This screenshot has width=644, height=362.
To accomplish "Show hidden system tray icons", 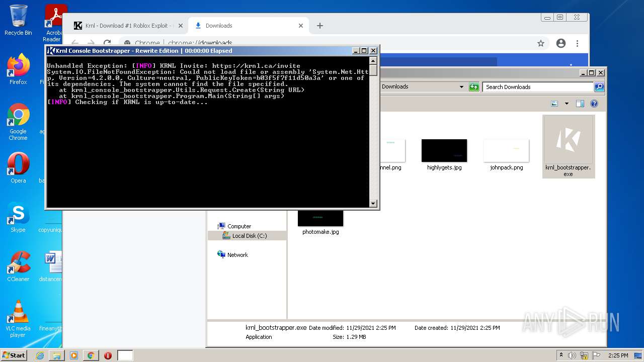I will point(561,355).
